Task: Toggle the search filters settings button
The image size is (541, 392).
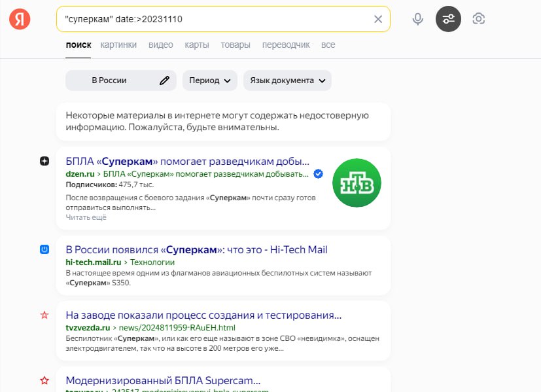Action: [x=448, y=19]
